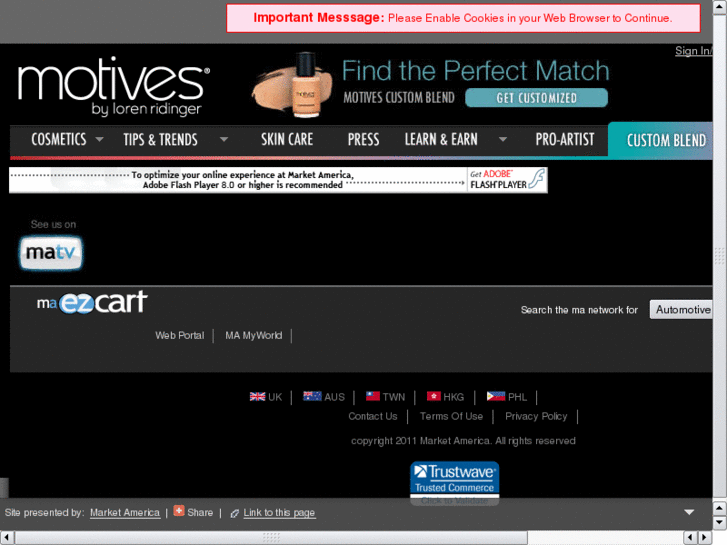Click the Sign In link
727x545 pixels.
click(693, 51)
